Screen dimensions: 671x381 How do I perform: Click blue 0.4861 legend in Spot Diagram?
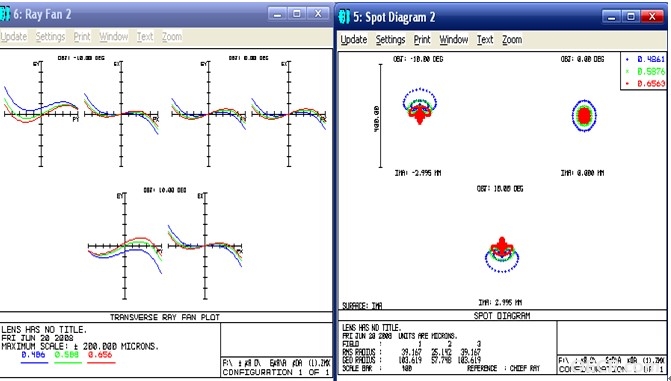coord(646,60)
